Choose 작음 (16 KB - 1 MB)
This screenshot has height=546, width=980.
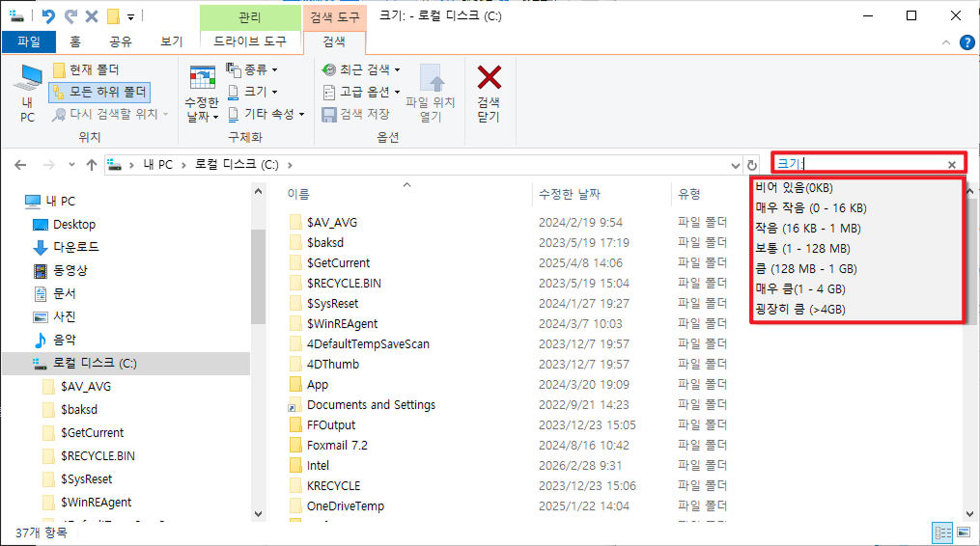coord(856,228)
